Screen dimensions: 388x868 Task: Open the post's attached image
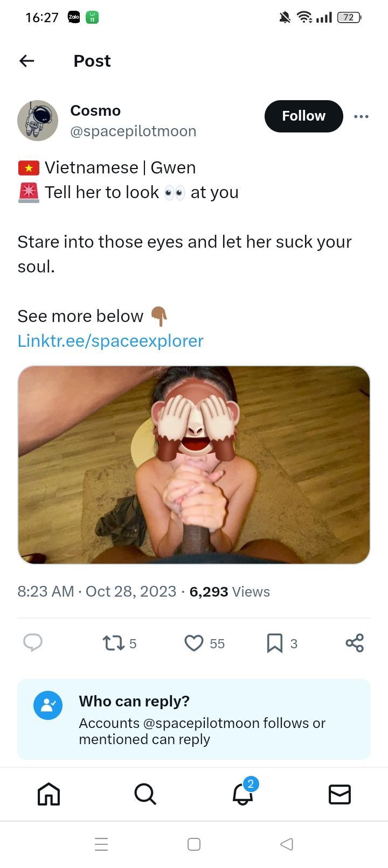[194, 465]
